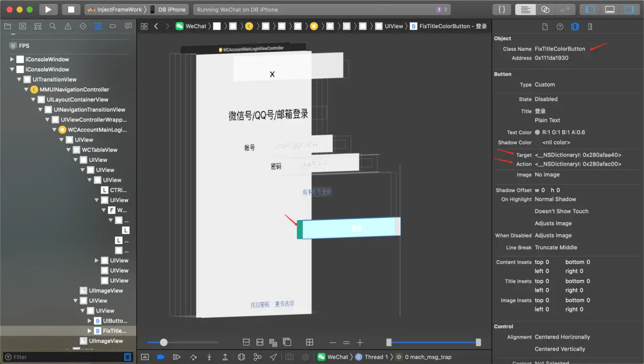The height and width of the screenshot is (364, 644).
Task: Hide the debug area via bottom-bar icon
Action: (145, 357)
